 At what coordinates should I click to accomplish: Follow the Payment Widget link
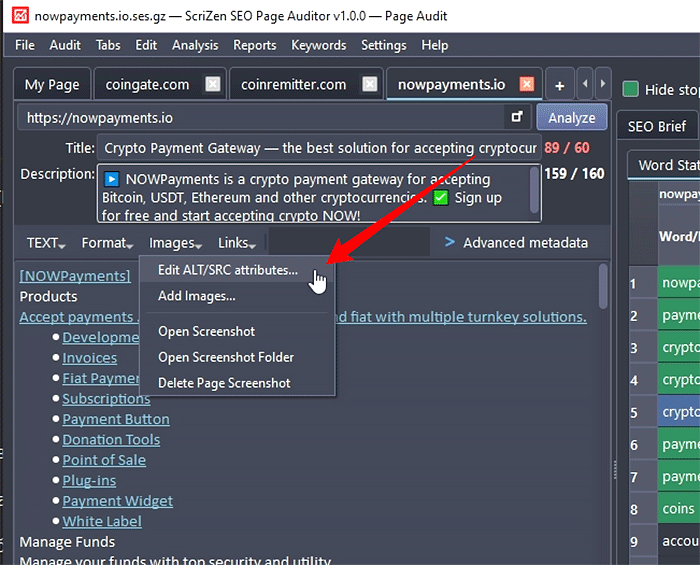pyautogui.click(x=118, y=501)
